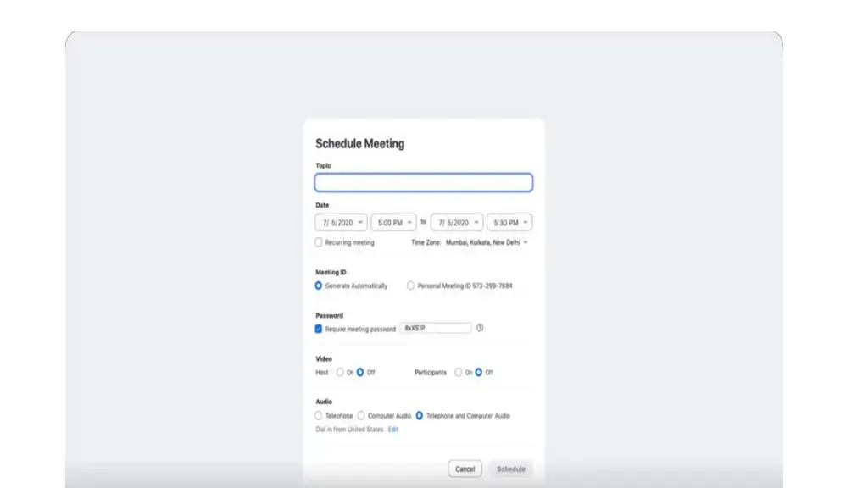The height and width of the screenshot is (488, 868).
Task: Open the 5:00 PM start time dropdown
Action: tap(394, 222)
